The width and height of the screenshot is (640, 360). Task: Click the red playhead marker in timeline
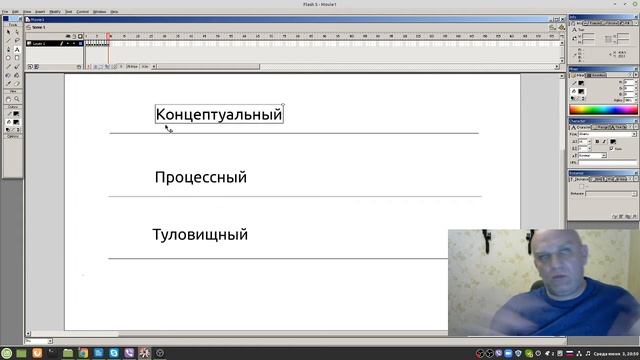pos(109,36)
